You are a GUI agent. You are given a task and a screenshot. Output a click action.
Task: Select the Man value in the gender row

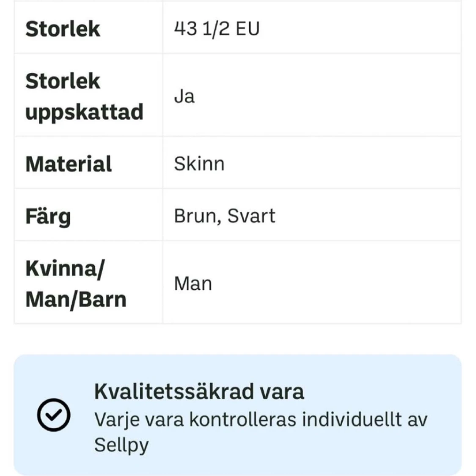pyautogui.click(x=193, y=283)
